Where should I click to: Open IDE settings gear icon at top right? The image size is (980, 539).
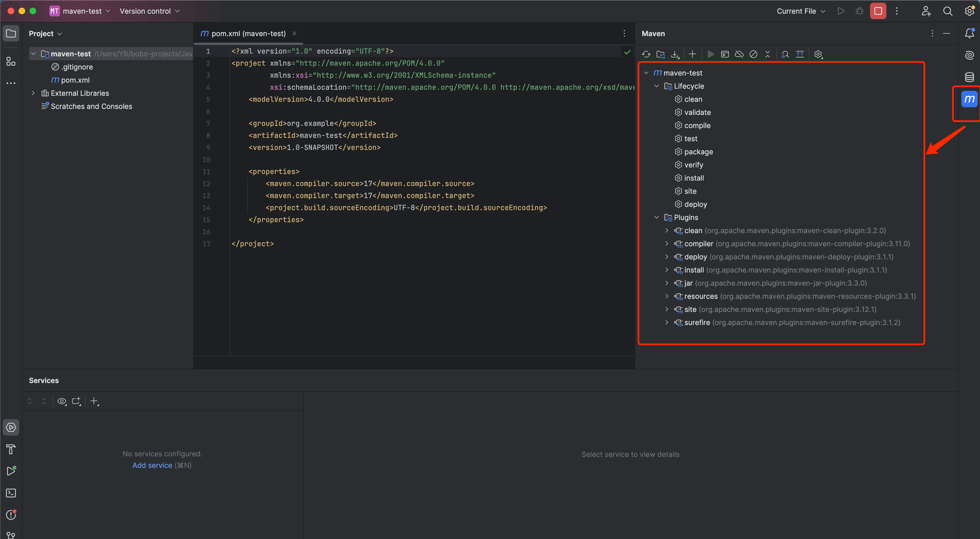(969, 11)
